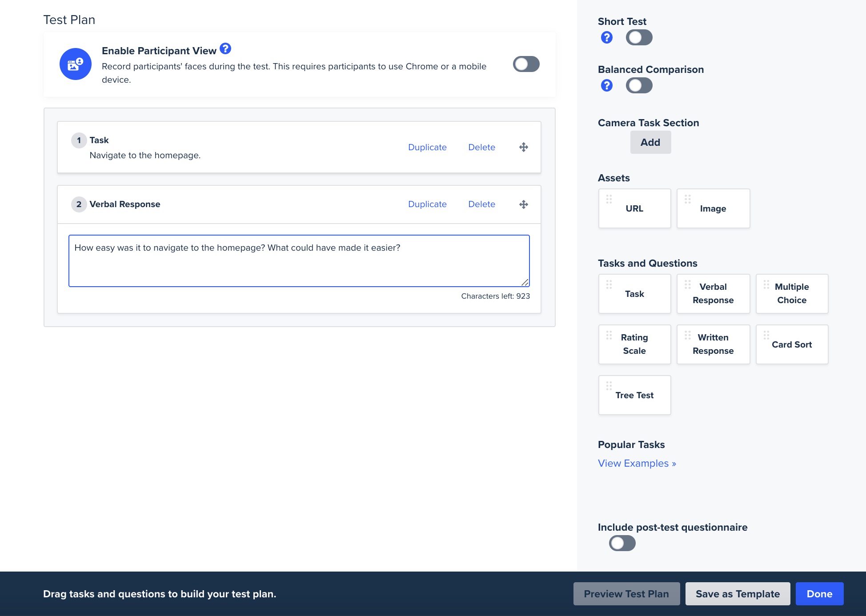Select the Rating Scale question card
This screenshot has width=866, height=616.
(634, 344)
